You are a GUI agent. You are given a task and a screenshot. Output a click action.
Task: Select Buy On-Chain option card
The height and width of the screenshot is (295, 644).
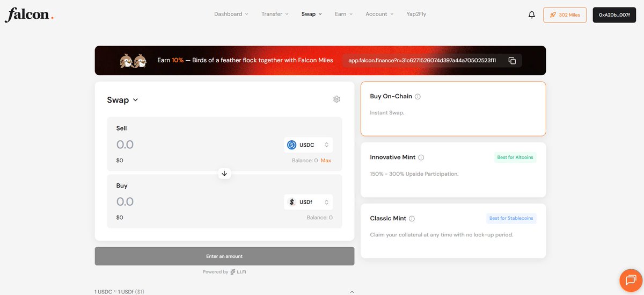(453, 109)
